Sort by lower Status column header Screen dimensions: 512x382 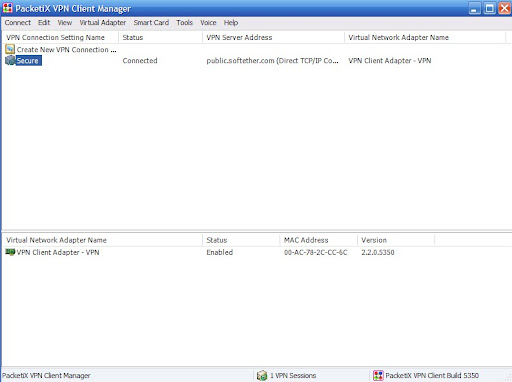[241, 240]
